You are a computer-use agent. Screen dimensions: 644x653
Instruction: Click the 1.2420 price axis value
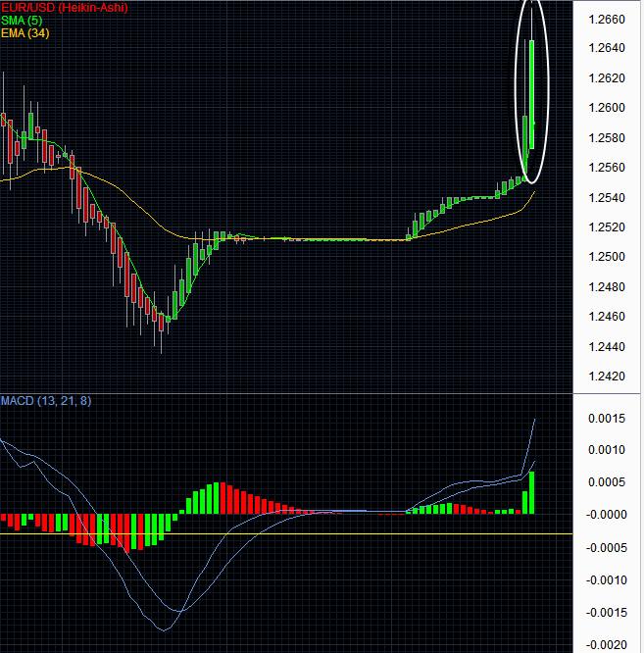[x=607, y=377]
